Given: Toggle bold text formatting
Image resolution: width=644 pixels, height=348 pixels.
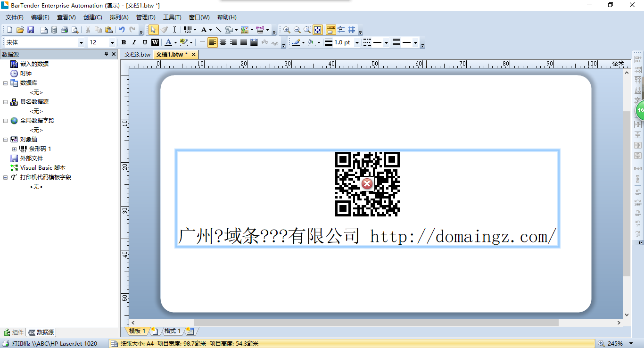Looking at the screenshot, I should pos(124,42).
